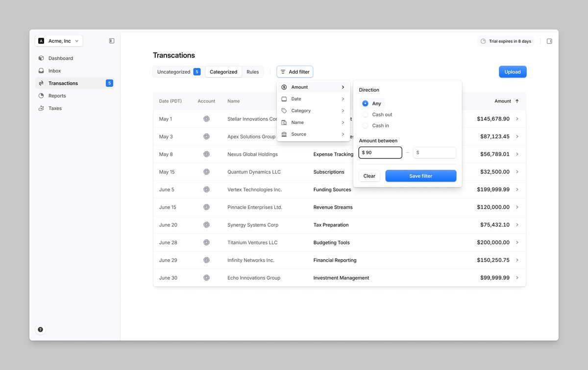Click the account icon in June 5 row

coord(206,190)
